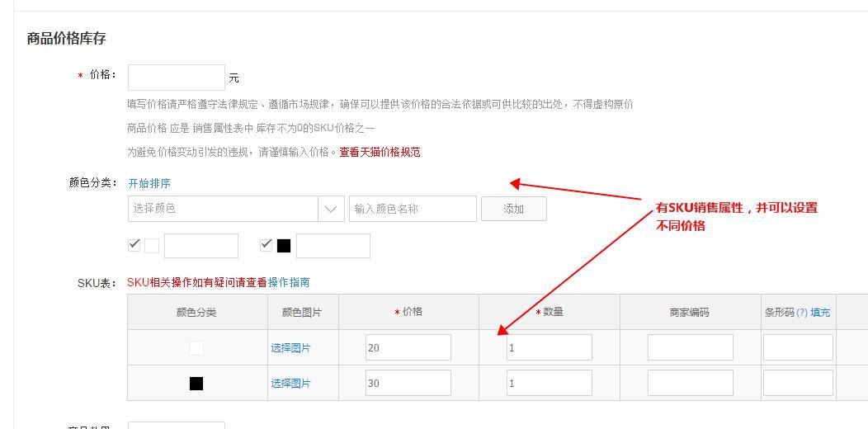Click the barcode help (?) icon
Image resolution: width=868 pixels, height=429 pixels.
point(802,313)
